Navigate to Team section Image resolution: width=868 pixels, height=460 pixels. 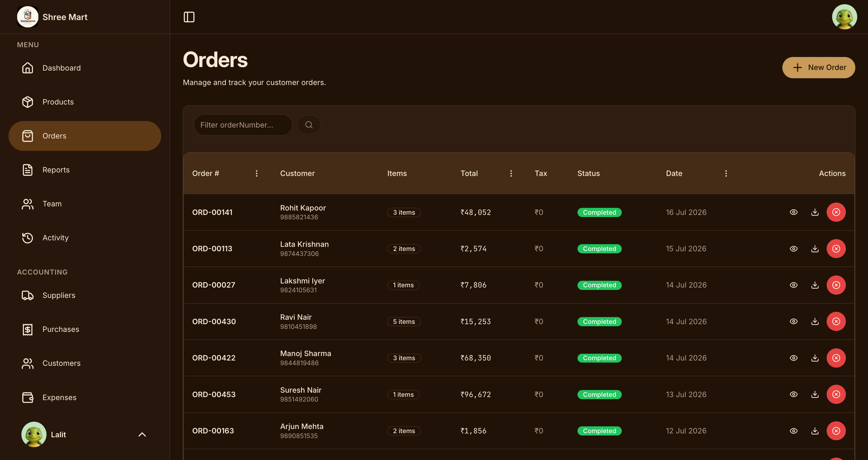point(85,204)
